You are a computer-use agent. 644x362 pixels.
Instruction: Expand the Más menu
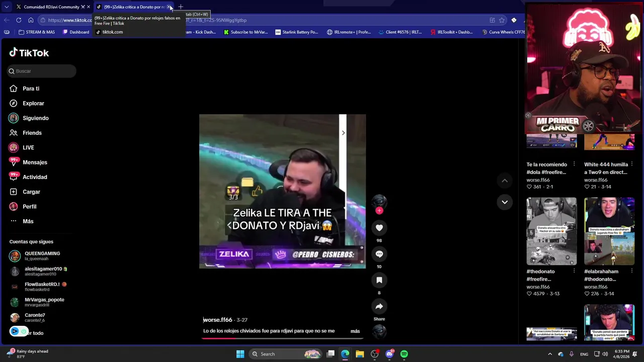(28, 221)
